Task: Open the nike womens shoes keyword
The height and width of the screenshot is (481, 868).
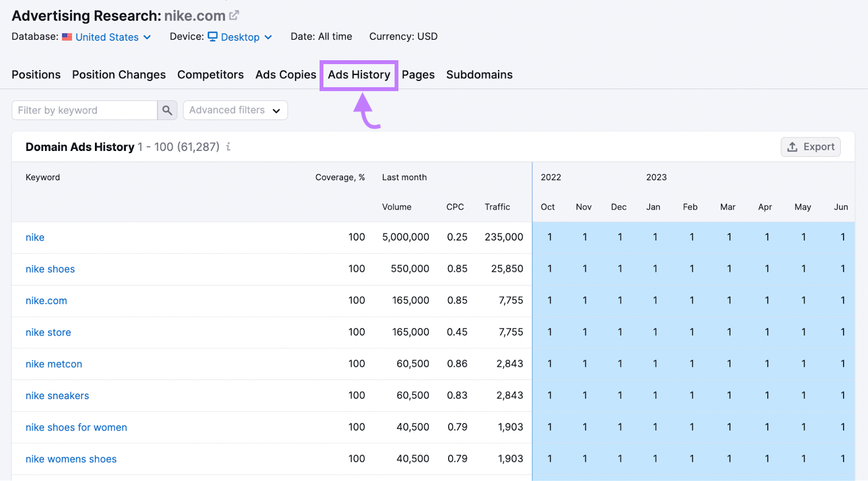Action: pyautogui.click(x=71, y=459)
